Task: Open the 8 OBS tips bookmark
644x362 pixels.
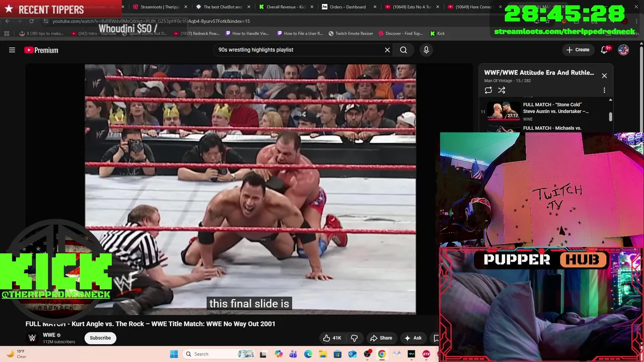Action: click(x=42, y=34)
